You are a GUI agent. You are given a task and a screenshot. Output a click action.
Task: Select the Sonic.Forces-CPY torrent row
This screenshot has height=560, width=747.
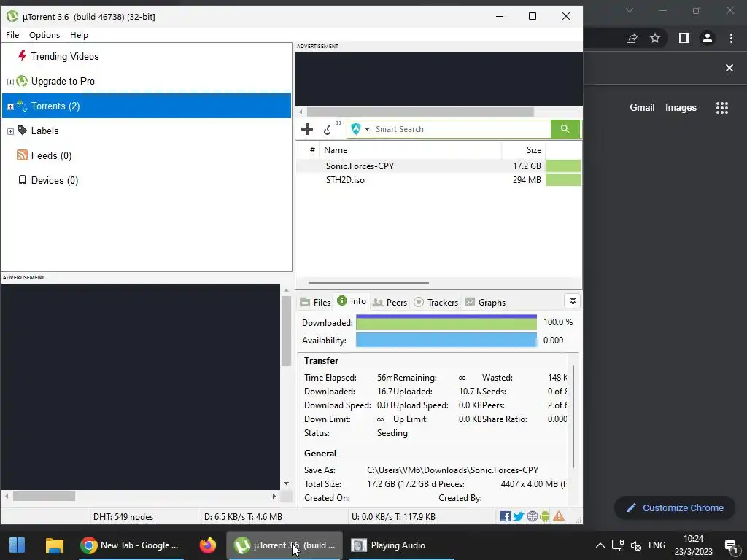438,166
